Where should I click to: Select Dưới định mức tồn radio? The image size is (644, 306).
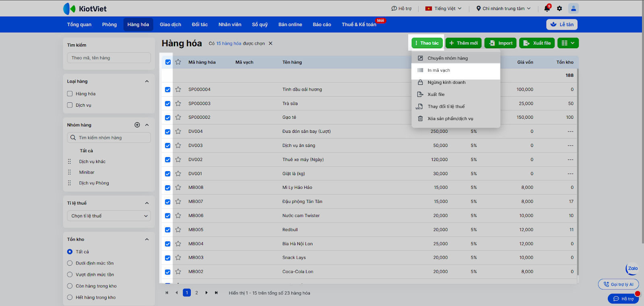pyautogui.click(x=70, y=263)
